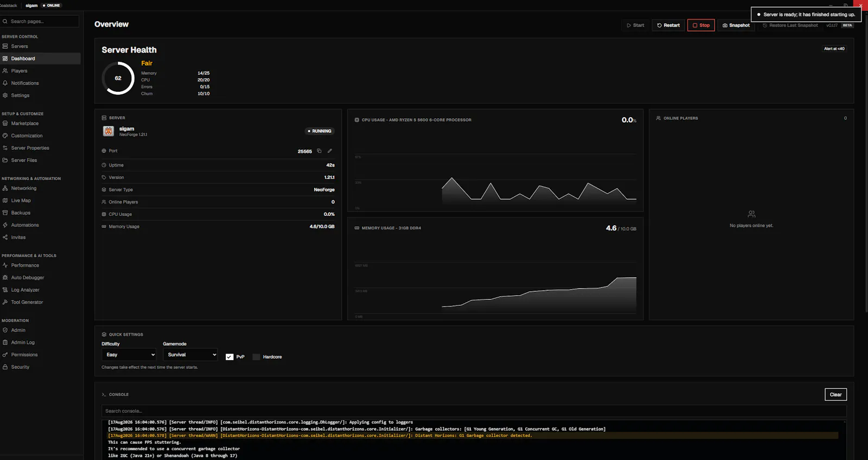
Task: Restart the server
Action: (668, 25)
